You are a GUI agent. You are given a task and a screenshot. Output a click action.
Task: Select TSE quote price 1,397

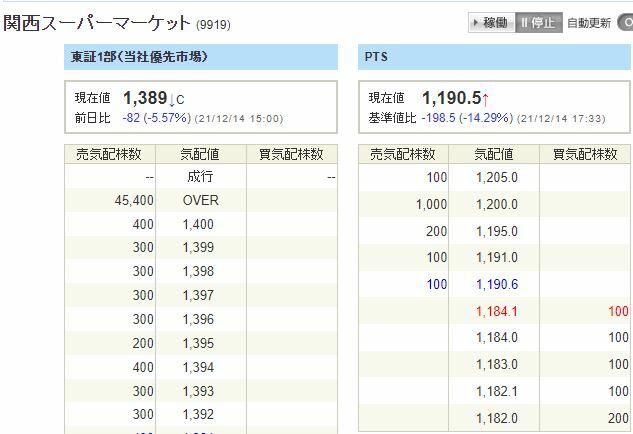coord(198,296)
